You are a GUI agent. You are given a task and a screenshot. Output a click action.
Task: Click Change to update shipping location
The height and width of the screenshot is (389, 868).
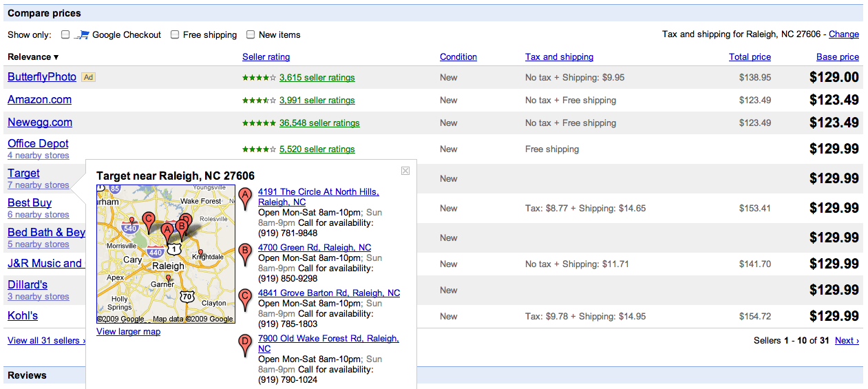pos(843,34)
